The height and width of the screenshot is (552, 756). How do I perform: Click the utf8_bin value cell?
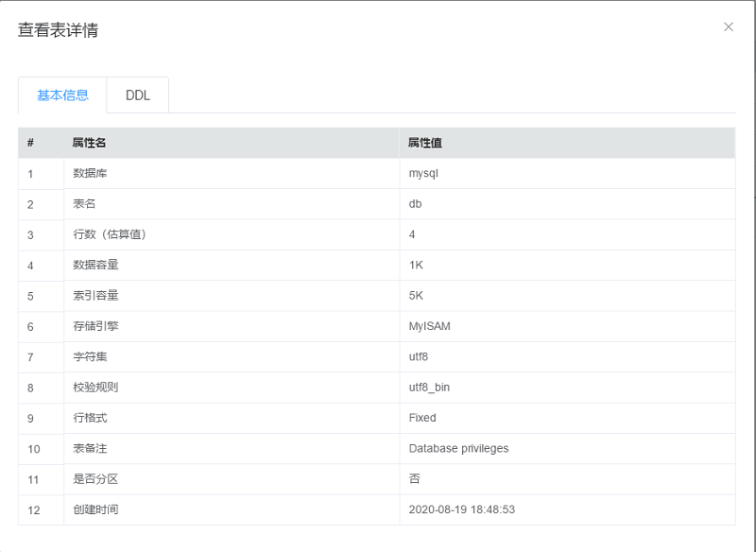pyautogui.click(x=567, y=388)
